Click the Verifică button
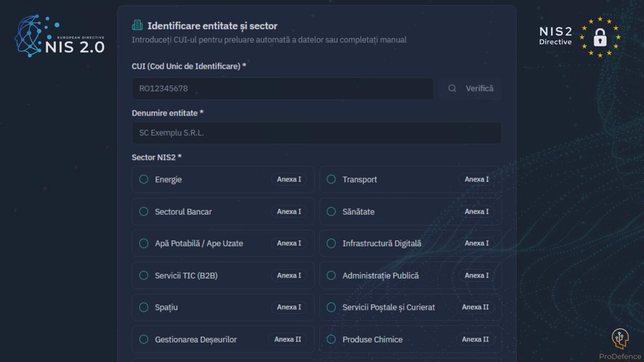 [471, 88]
